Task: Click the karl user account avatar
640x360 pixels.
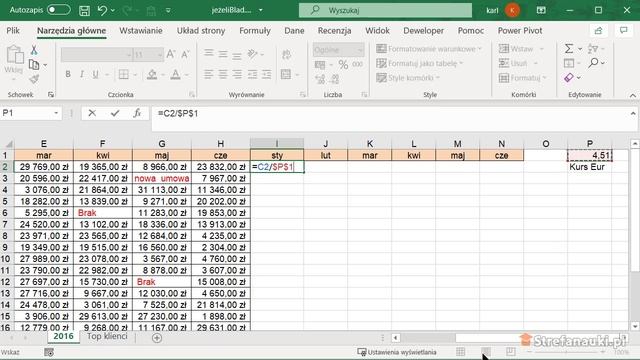Action: (x=512, y=10)
